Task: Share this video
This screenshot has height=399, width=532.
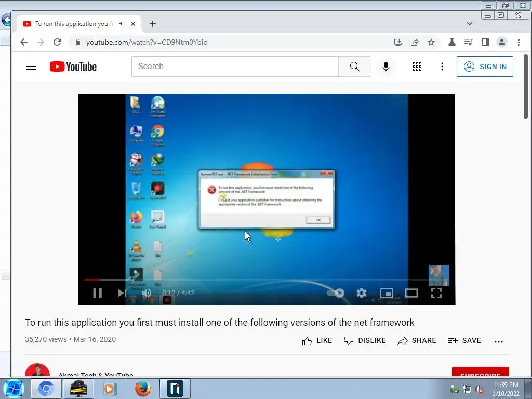Action: pos(417,341)
